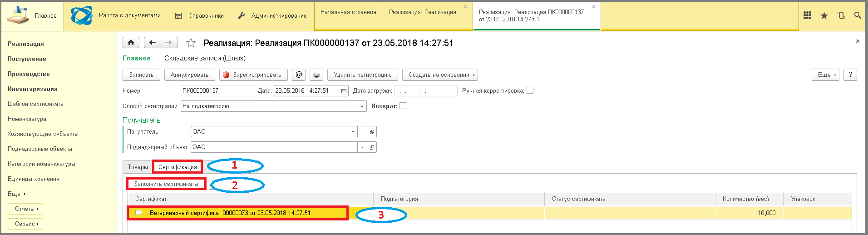Switch to Товары tab
The height and width of the screenshot is (235, 868).
click(138, 167)
